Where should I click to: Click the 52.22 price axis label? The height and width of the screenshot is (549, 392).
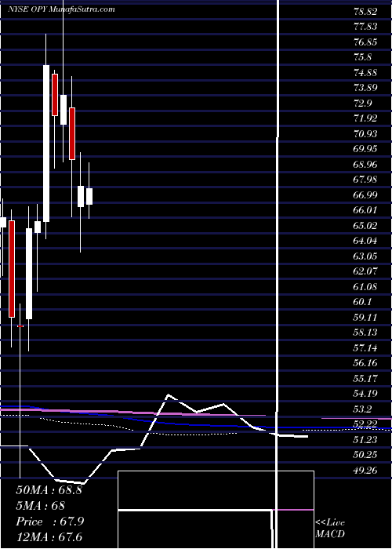pos(365,425)
